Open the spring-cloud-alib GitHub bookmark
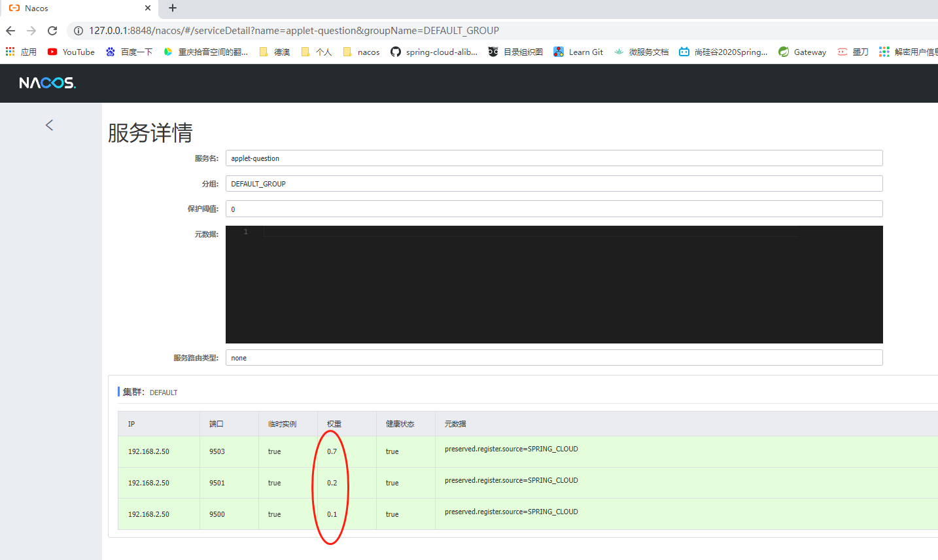 (x=434, y=52)
